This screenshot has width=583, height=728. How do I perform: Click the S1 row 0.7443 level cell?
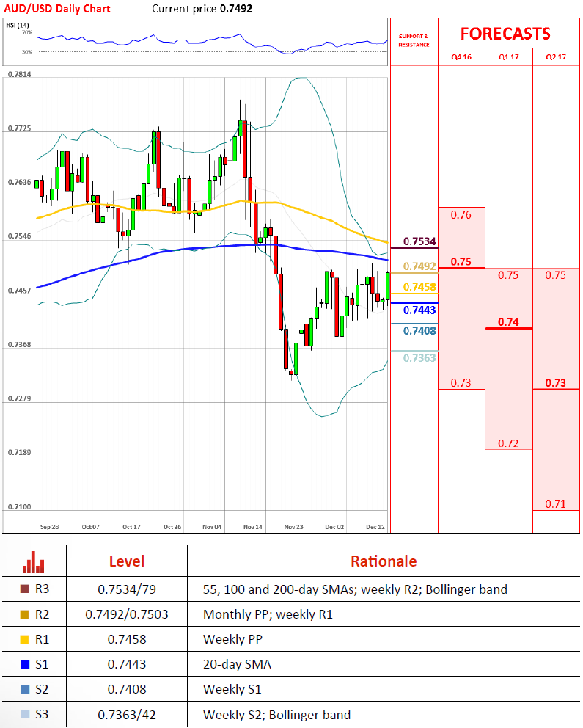(x=127, y=664)
